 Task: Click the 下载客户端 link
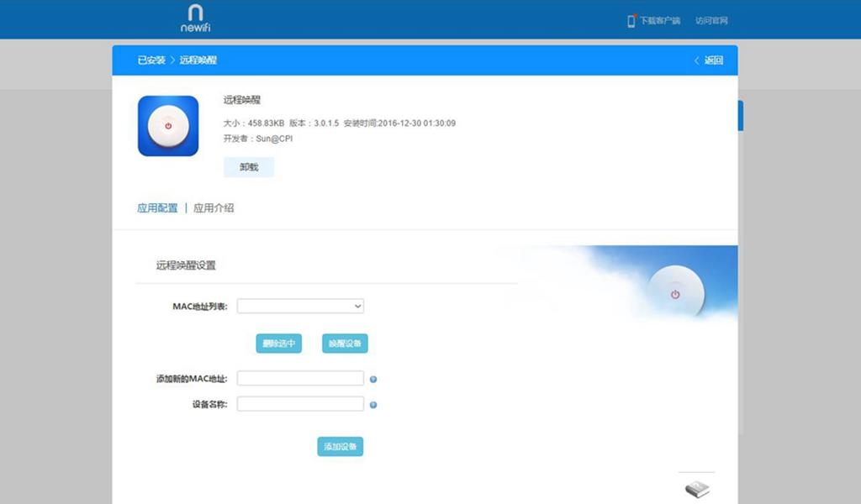point(659,19)
